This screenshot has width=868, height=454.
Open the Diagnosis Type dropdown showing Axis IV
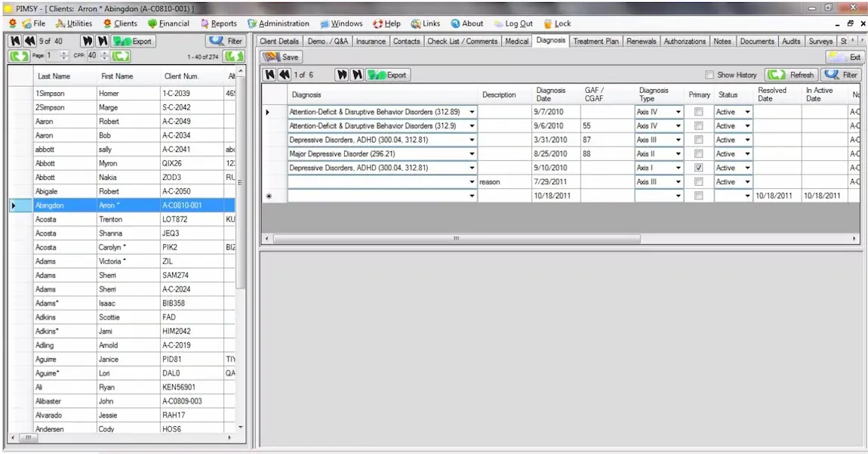point(677,111)
